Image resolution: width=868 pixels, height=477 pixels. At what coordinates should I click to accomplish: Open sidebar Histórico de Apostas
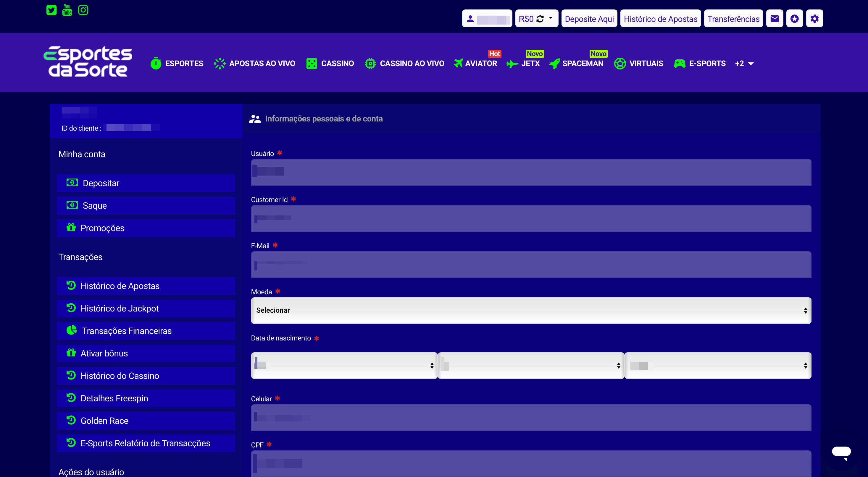[x=146, y=286]
